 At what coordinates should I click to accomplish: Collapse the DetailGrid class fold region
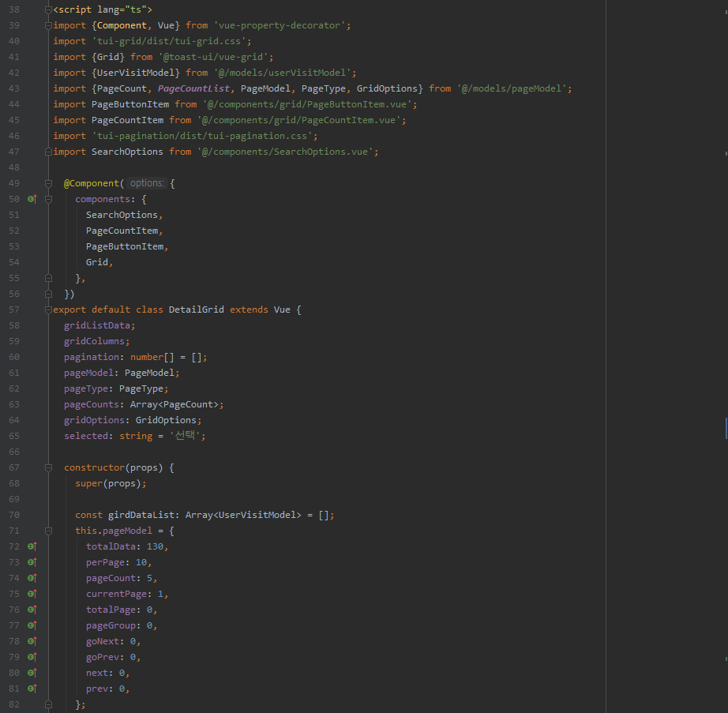[x=48, y=309]
